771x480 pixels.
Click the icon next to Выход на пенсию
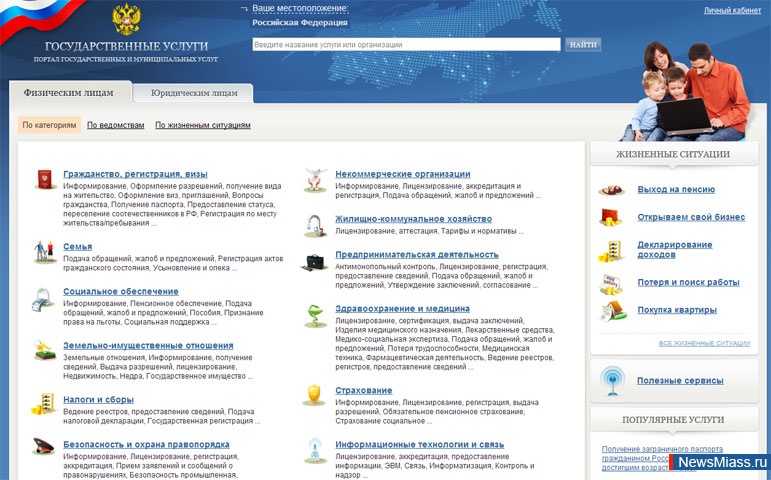click(x=611, y=189)
